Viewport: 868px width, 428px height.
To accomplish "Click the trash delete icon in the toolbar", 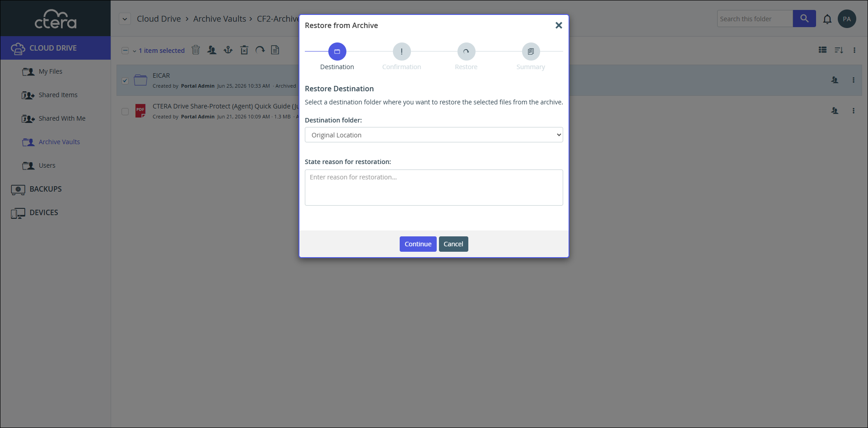I will (196, 50).
